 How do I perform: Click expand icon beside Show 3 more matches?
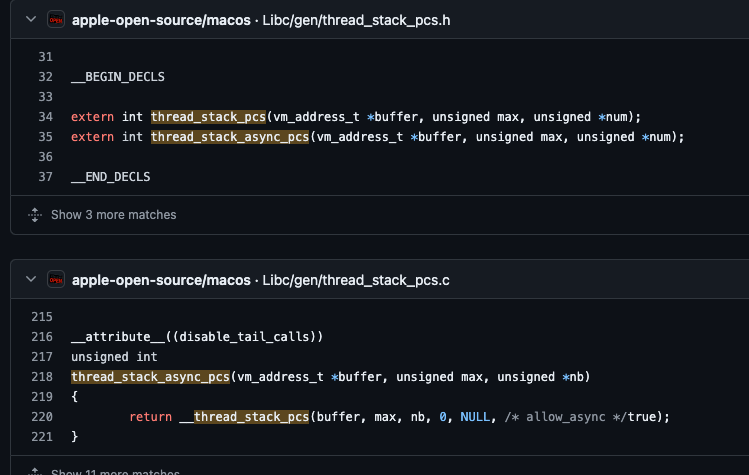[34, 215]
